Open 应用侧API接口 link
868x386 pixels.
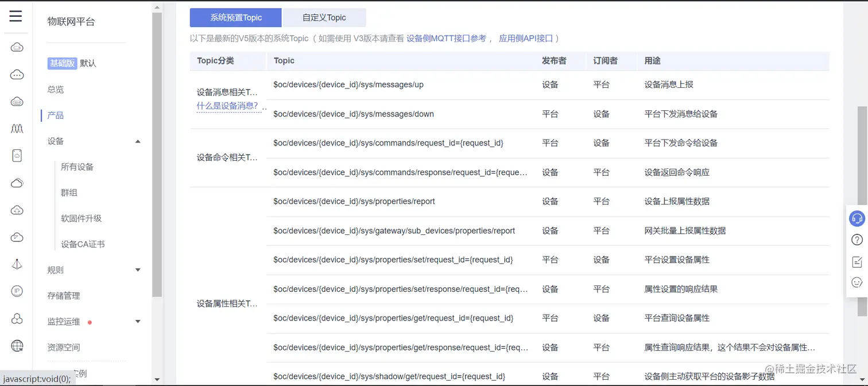pyautogui.click(x=526, y=38)
